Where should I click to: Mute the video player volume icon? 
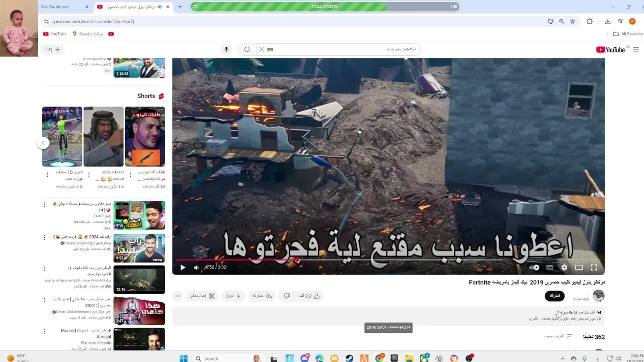point(196,267)
